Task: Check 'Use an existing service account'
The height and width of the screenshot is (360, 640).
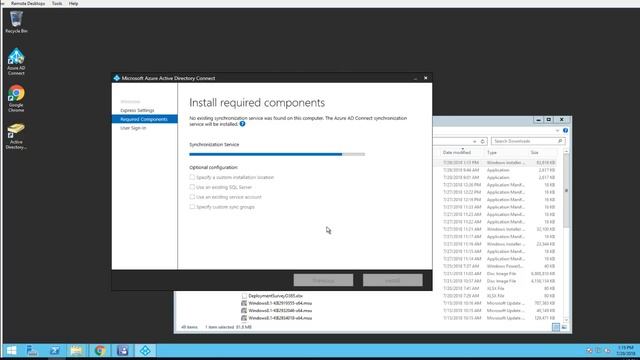Action: [192, 197]
